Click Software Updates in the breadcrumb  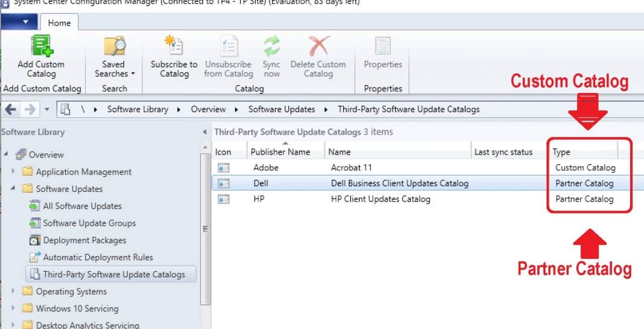click(282, 109)
